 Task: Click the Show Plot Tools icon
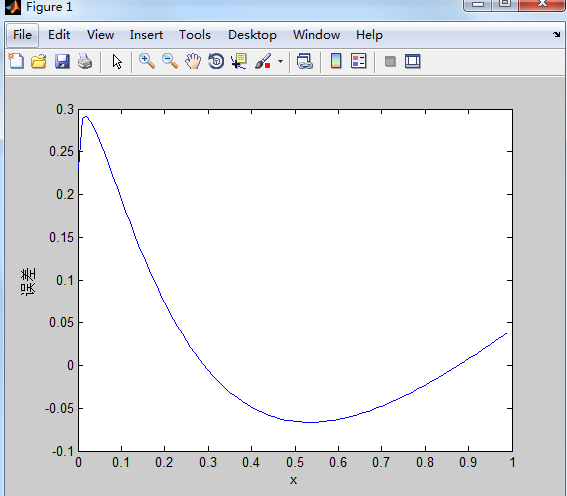pyautogui.click(x=413, y=61)
